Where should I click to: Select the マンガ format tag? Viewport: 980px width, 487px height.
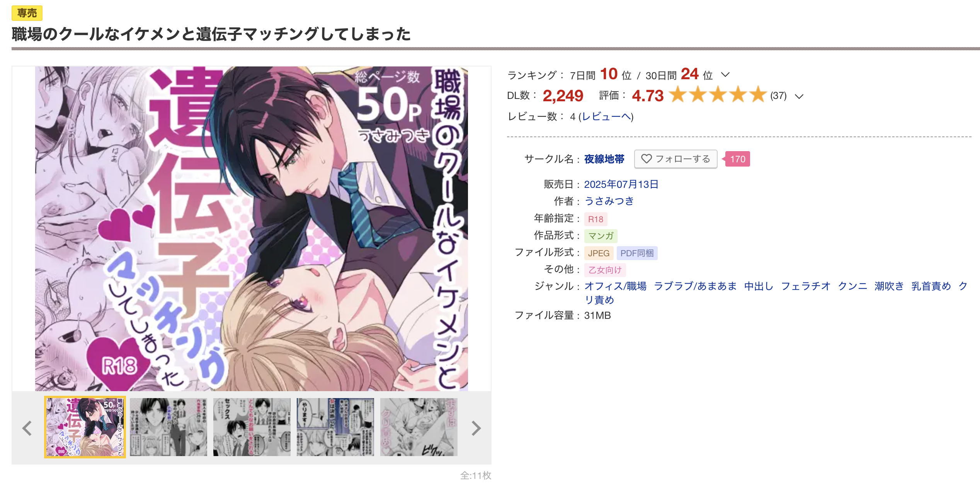tap(601, 236)
